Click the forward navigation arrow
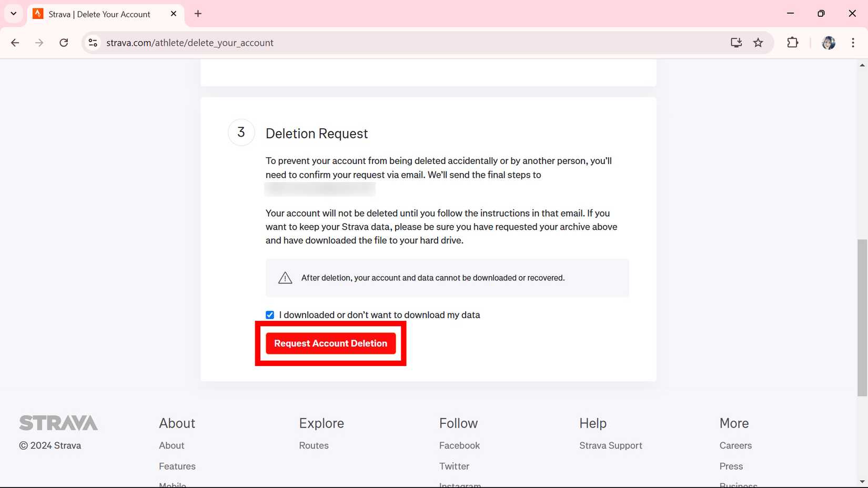 tap(39, 43)
